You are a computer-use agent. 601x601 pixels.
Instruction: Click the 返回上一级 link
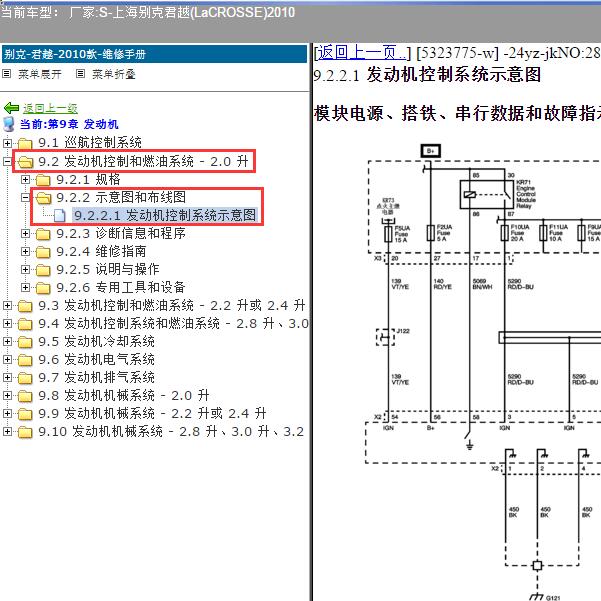coord(50,108)
